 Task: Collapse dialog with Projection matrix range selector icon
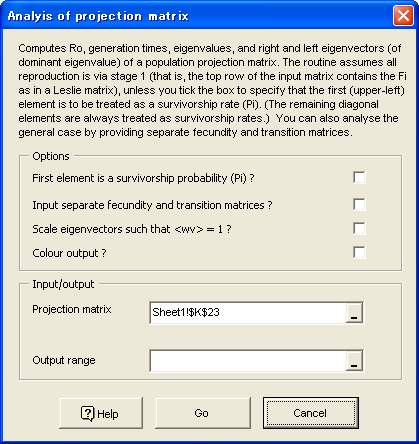(354, 313)
